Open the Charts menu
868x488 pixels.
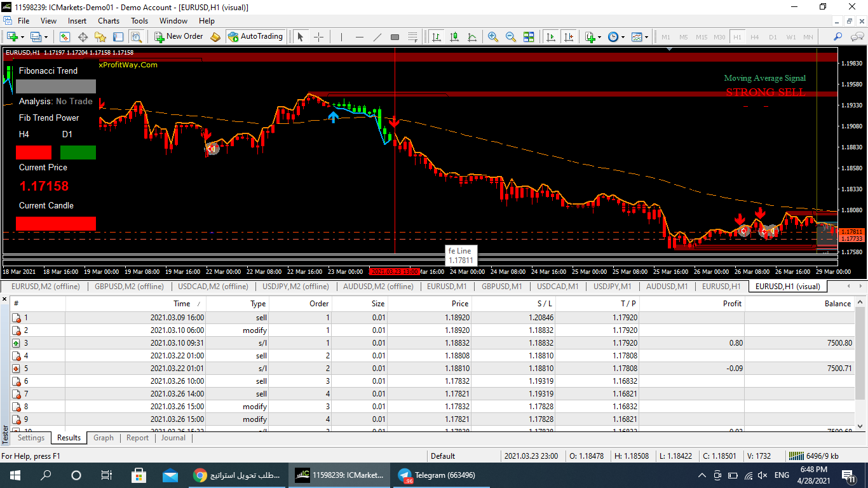tap(109, 21)
